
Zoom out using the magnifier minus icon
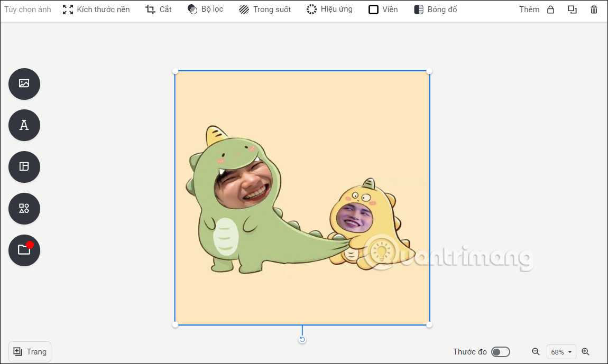coord(536,351)
